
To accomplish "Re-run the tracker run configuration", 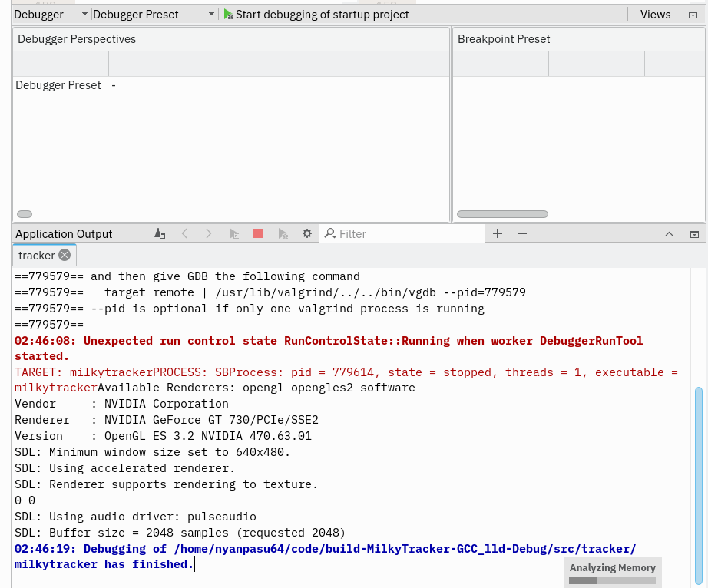I will [x=233, y=233].
